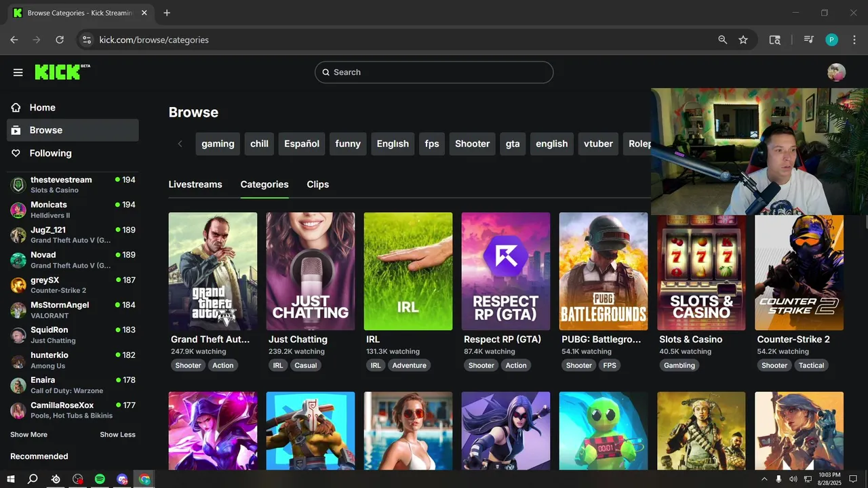Screen dimensions: 868x488
Task: Reload the page with refresh icon
Action: coord(60,40)
